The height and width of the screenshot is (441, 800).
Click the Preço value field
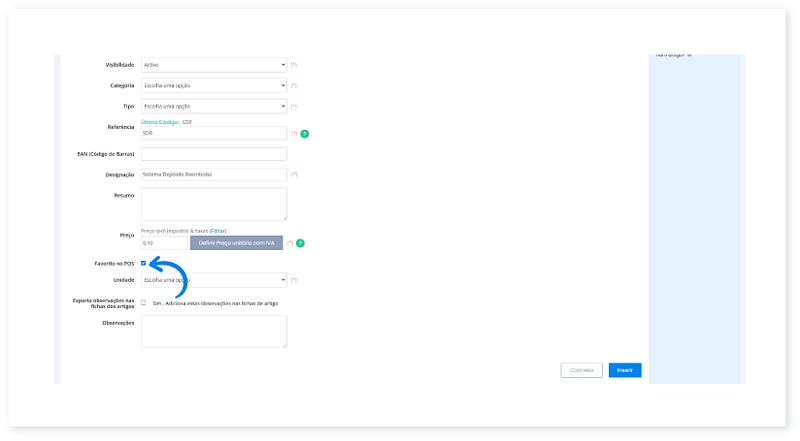164,243
